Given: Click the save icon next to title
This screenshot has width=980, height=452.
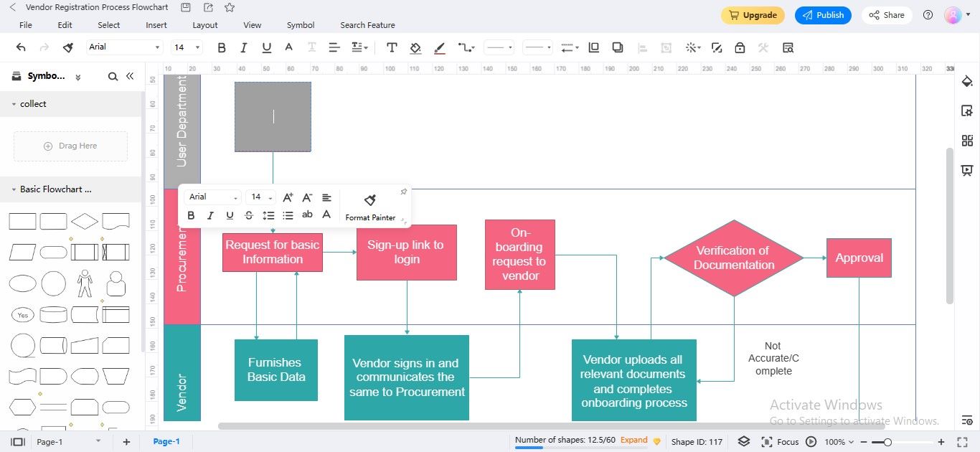Looking at the screenshot, I should (186, 7).
